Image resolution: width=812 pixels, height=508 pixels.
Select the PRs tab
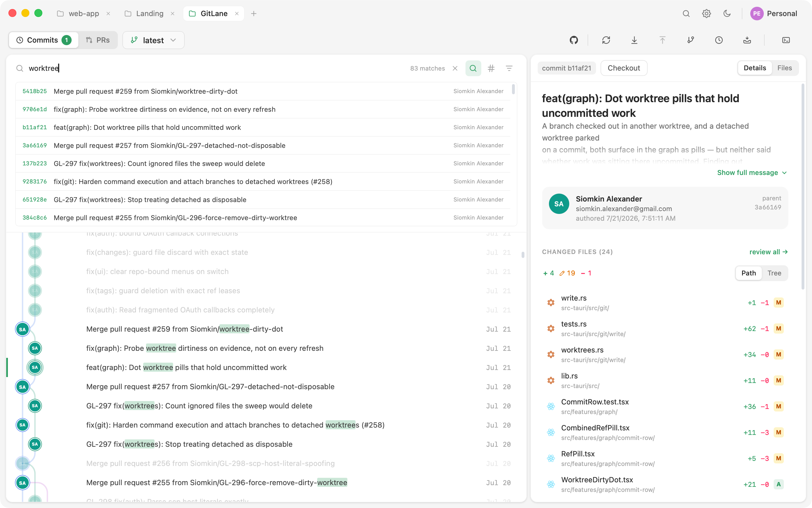(98, 40)
